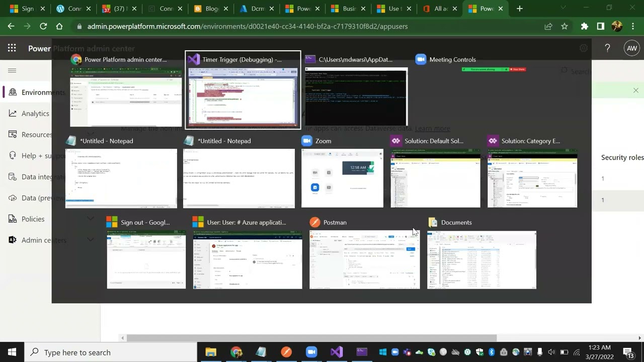Click the scrollbar right arrow
644x362 pixels.
(x=640, y=338)
